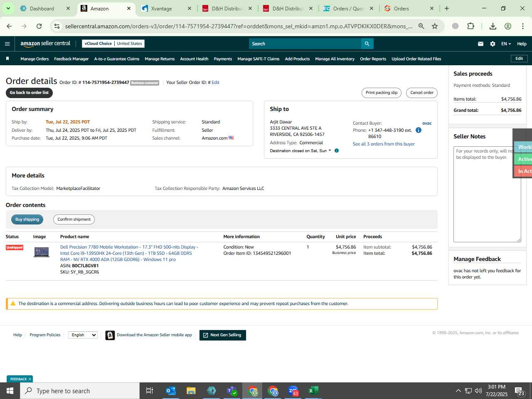The height and width of the screenshot is (399, 532).
Task: Open Account Health menu item
Action: pyautogui.click(x=194, y=59)
